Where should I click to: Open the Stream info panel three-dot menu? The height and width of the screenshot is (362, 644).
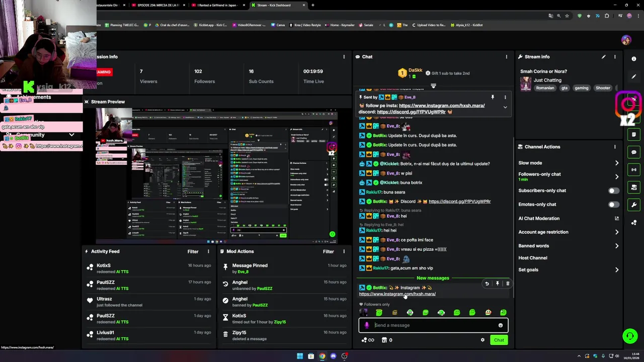point(615,57)
